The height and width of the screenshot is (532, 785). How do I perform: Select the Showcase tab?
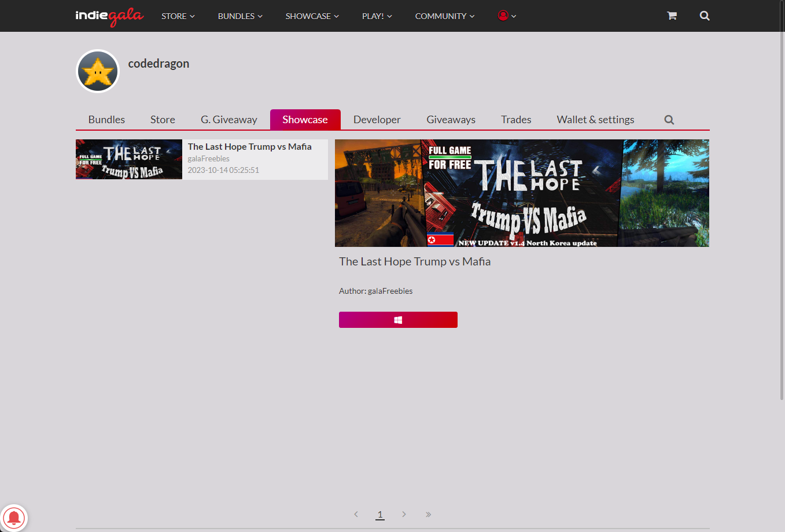pyautogui.click(x=305, y=120)
